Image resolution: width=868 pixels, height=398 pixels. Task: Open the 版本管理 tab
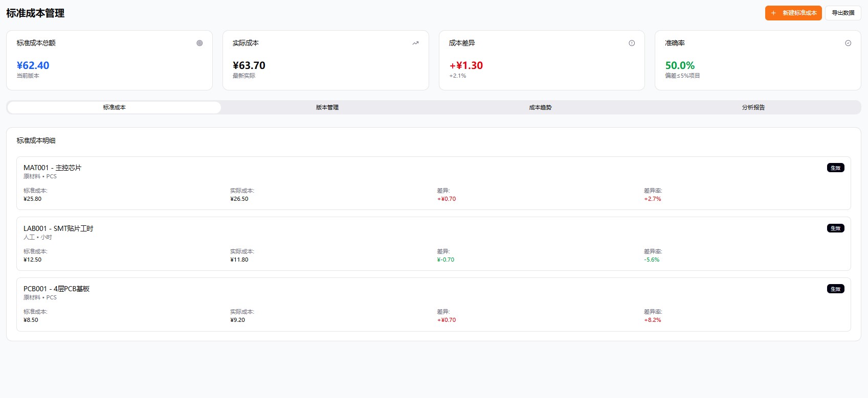(x=327, y=107)
